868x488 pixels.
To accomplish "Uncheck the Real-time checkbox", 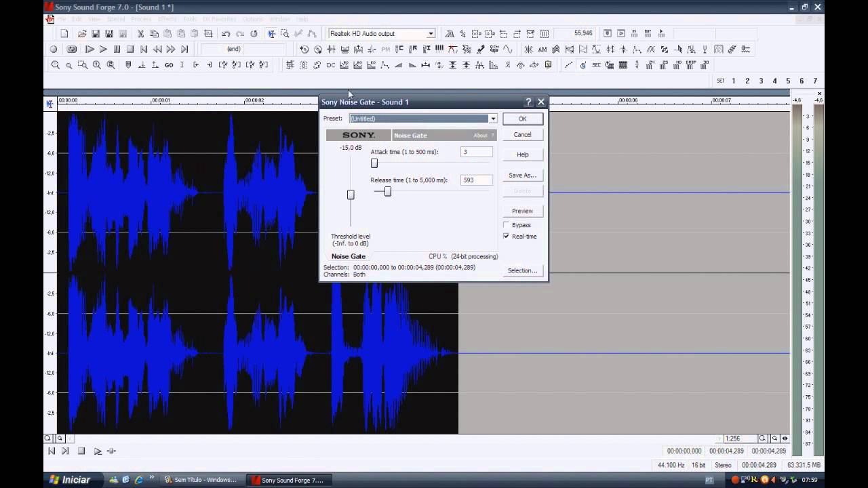I will tap(506, 237).
